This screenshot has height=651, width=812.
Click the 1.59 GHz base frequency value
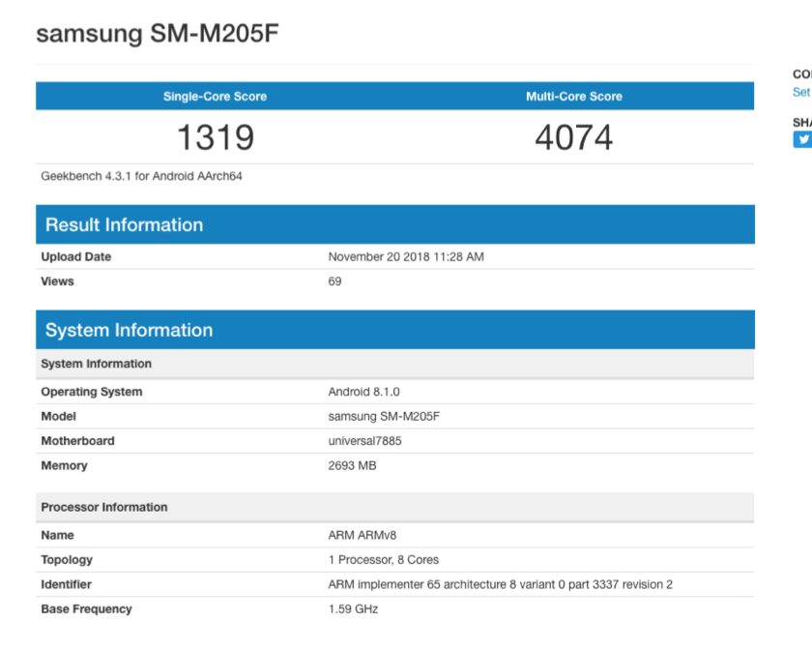(353, 609)
